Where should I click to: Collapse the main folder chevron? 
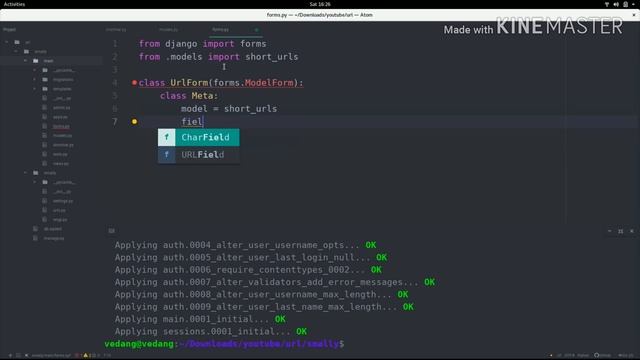click(x=25, y=61)
